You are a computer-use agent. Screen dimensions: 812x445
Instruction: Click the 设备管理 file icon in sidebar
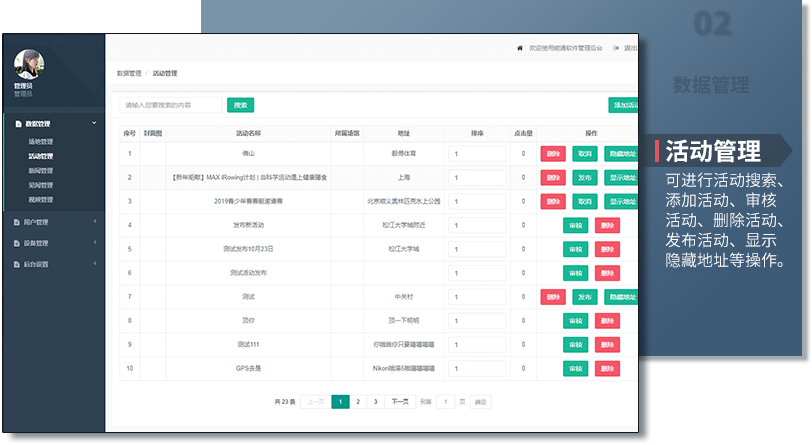coord(16,243)
